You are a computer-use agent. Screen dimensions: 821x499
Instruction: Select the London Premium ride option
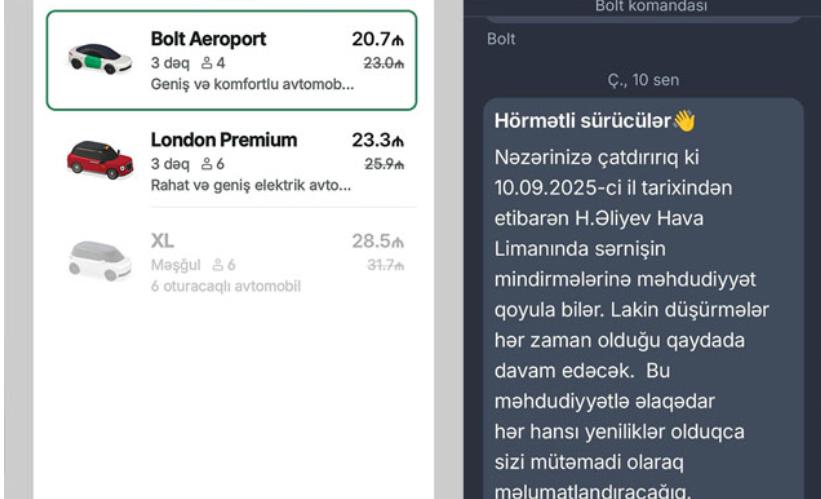point(223,141)
